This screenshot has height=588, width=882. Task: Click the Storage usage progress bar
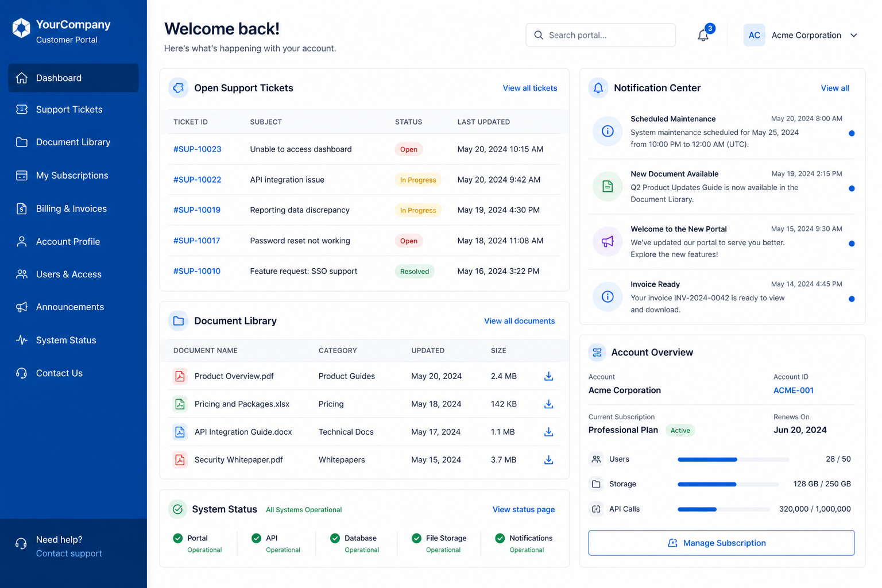point(728,485)
